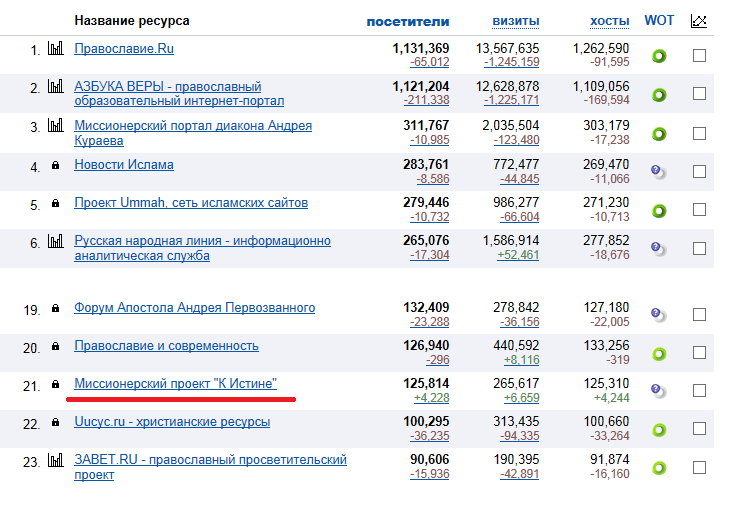Click green WOT rating for Кураева portal
Screen dimensions: 740x507
click(659, 134)
